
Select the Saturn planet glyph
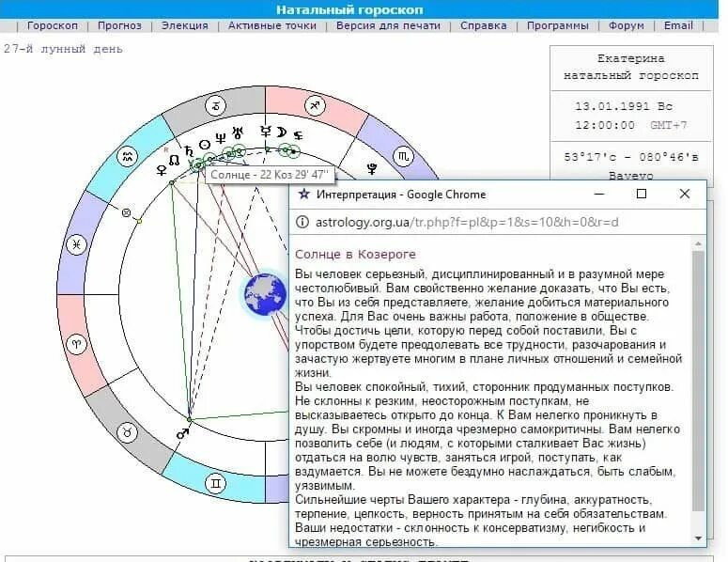189,151
